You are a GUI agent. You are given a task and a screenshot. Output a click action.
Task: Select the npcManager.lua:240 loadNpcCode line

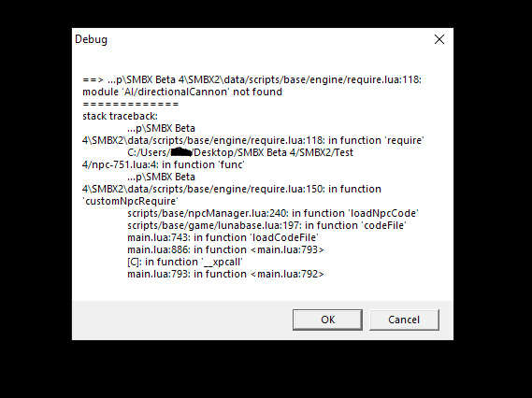(273, 213)
